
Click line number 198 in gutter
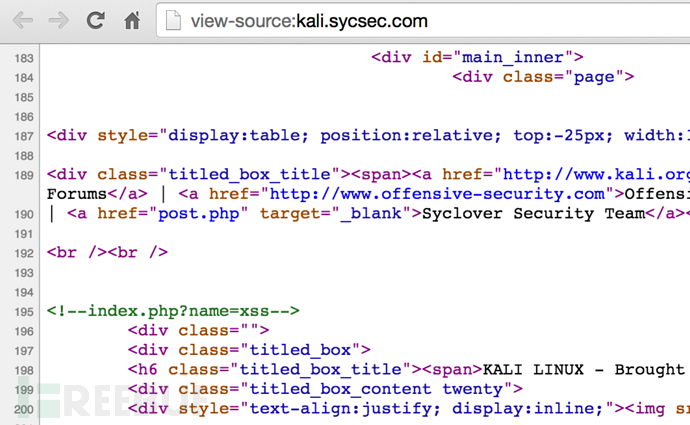coord(24,370)
